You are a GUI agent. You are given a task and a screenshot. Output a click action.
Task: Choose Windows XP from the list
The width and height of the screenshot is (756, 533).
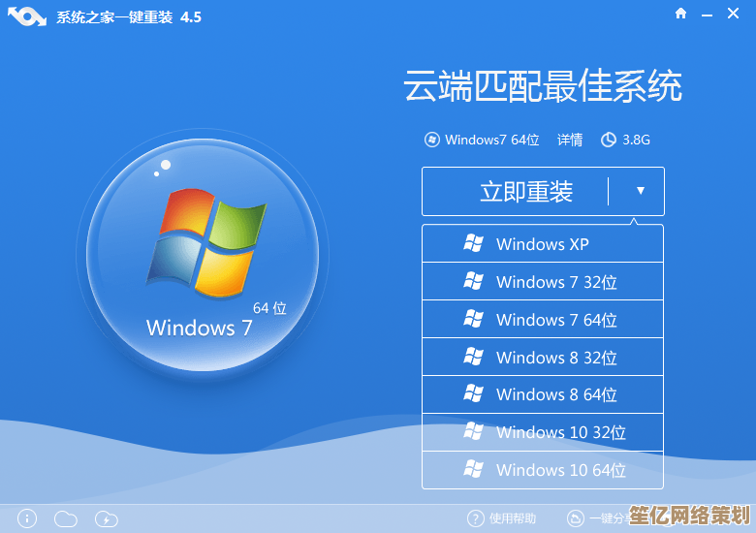(x=543, y=244)
